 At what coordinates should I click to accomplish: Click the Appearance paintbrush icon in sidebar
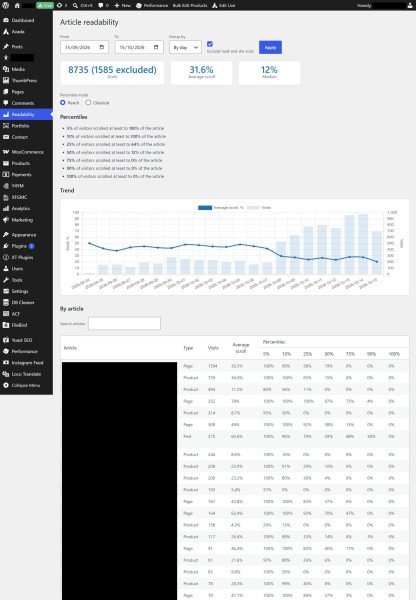[x=6, y=235]
